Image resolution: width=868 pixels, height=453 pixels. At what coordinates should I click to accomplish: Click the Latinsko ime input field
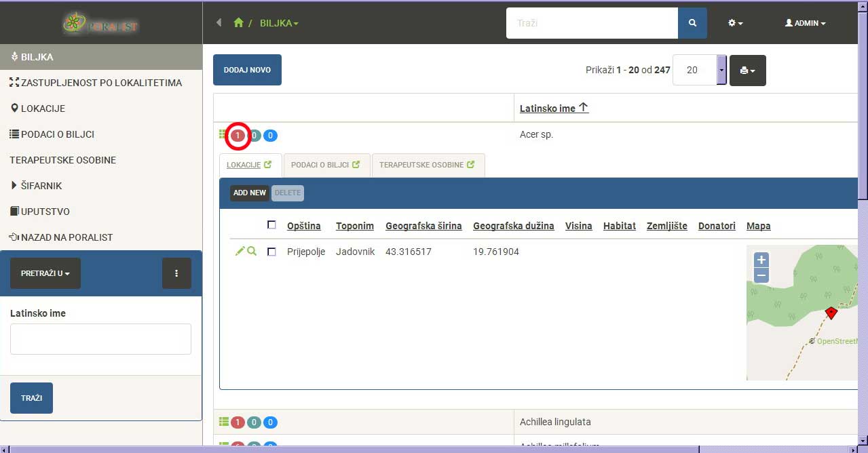point(100,339)
